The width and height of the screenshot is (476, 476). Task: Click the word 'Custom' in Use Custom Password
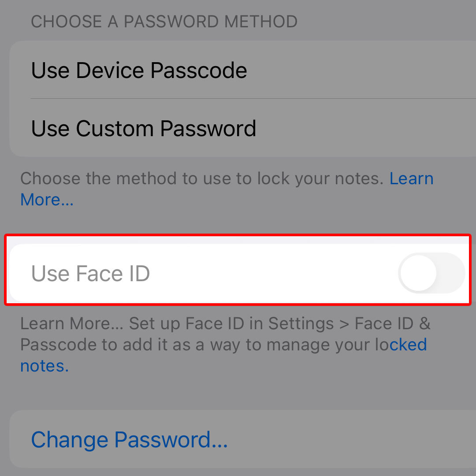coord(115,128)
